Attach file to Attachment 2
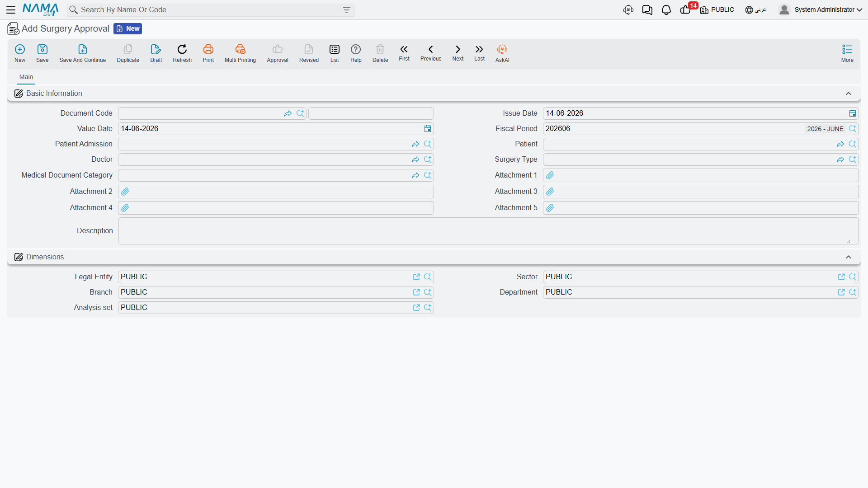 [125, 192]
